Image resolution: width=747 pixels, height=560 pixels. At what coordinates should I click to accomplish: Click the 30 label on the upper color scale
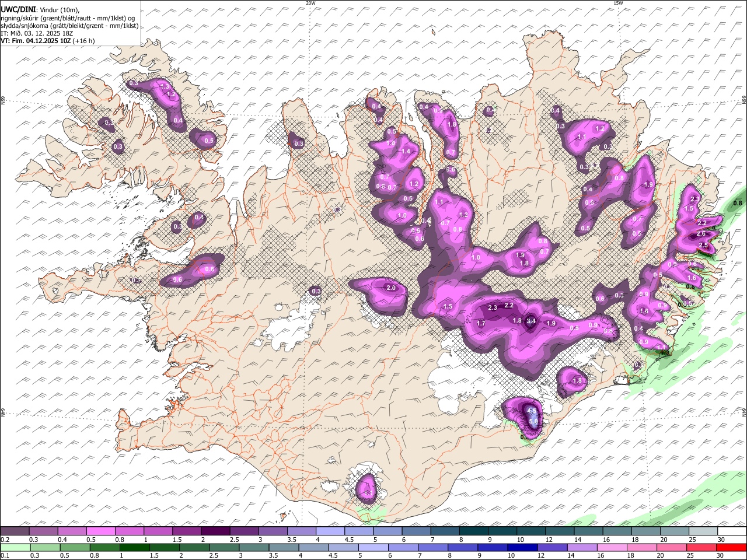[721, 540]
